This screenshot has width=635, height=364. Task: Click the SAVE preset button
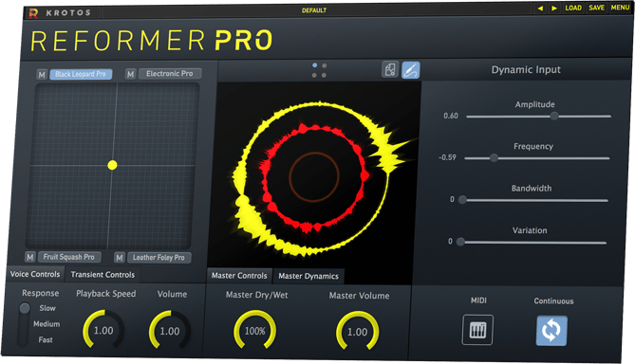[596, 8]
